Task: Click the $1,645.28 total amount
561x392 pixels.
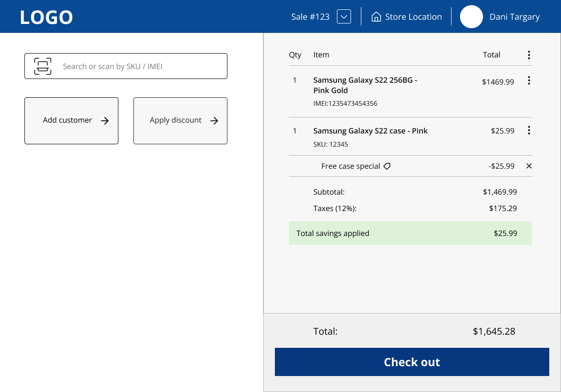Action: click(x=494, y=331)
